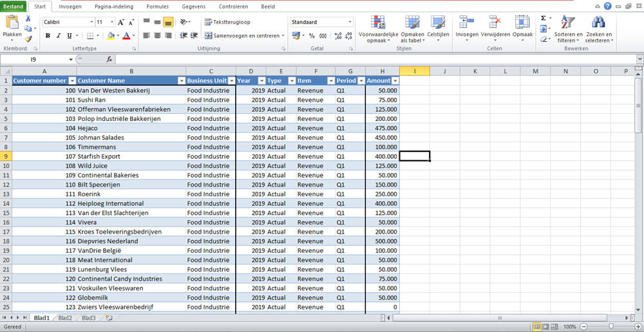Open Sorteren en filteren menu
644x332 pixels.
(569, 29)
